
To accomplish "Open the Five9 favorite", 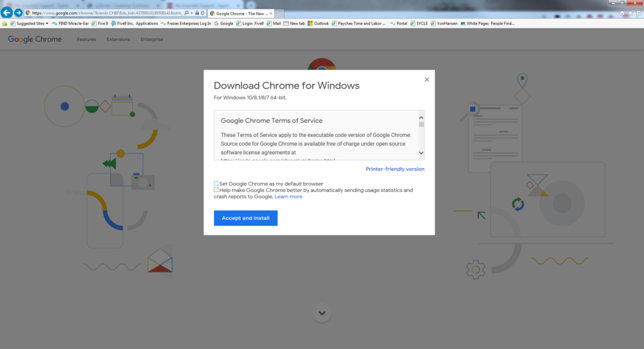I will 100,23.
